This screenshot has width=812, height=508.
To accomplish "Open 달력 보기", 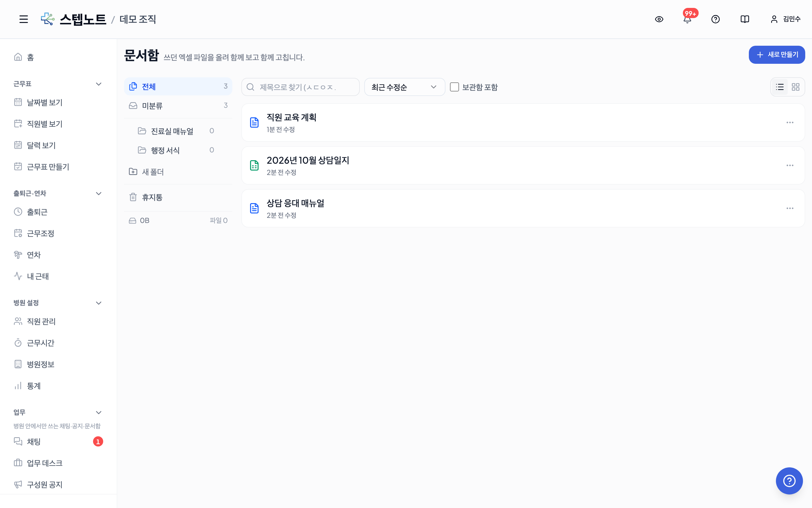I will (x=58, y=145).
